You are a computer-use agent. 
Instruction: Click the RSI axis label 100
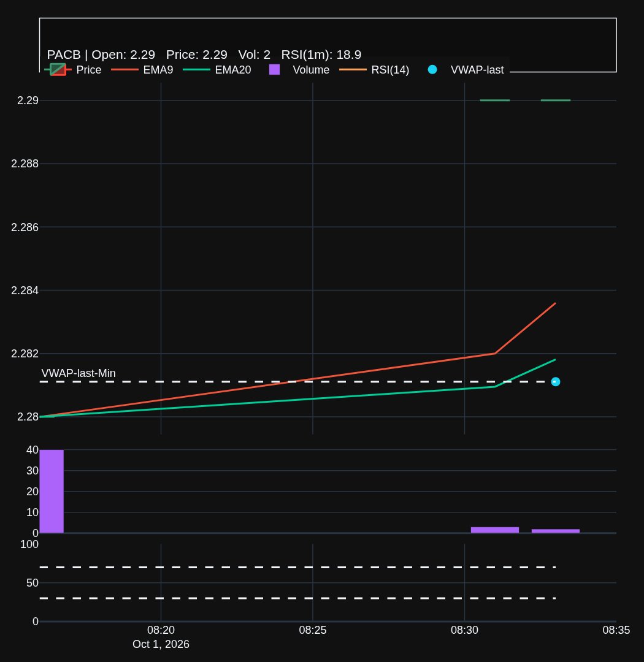[29, 544]
